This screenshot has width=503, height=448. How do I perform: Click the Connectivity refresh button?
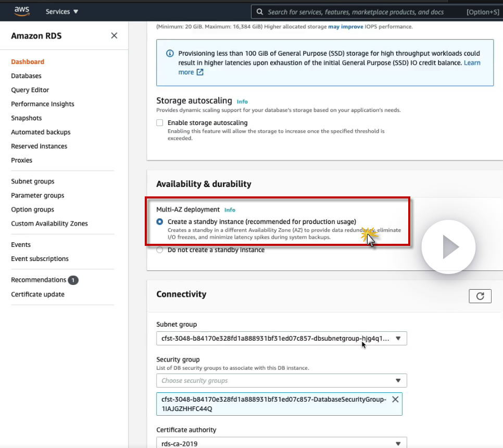(x=480, y=296)
